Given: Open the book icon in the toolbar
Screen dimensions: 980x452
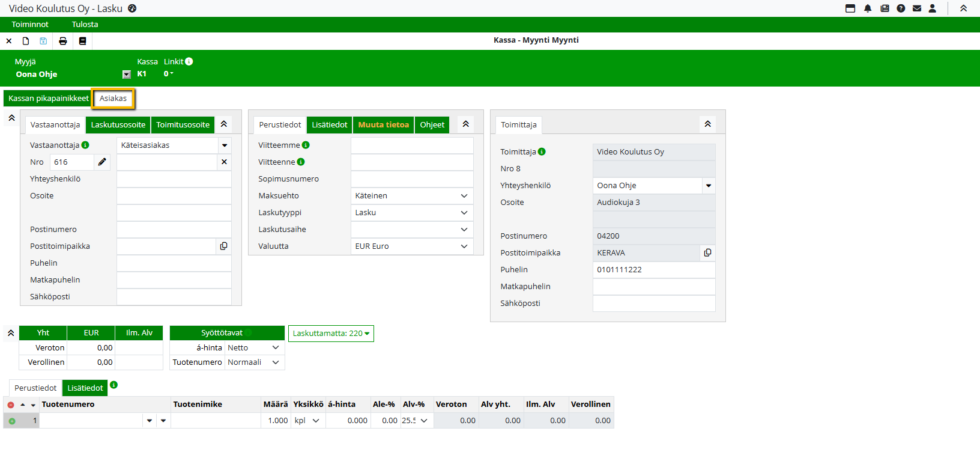Looking at the screenshot, I should coord(83,41).
